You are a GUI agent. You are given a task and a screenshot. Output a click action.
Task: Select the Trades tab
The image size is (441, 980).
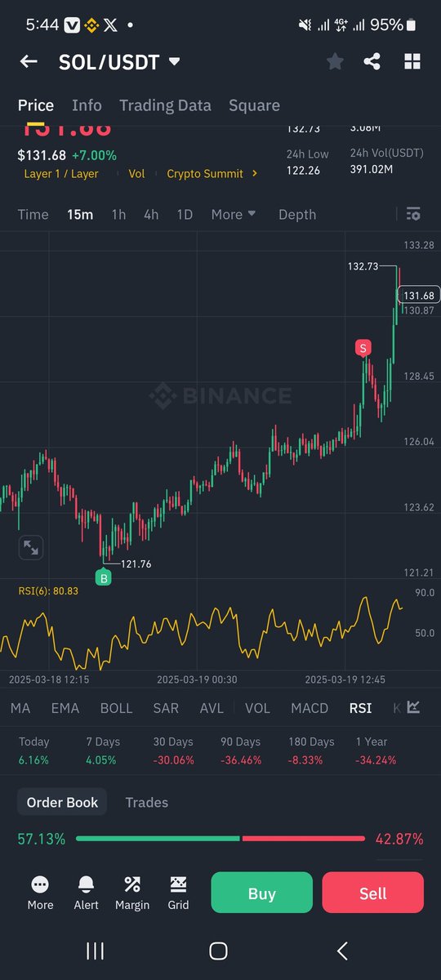point(147,802)
